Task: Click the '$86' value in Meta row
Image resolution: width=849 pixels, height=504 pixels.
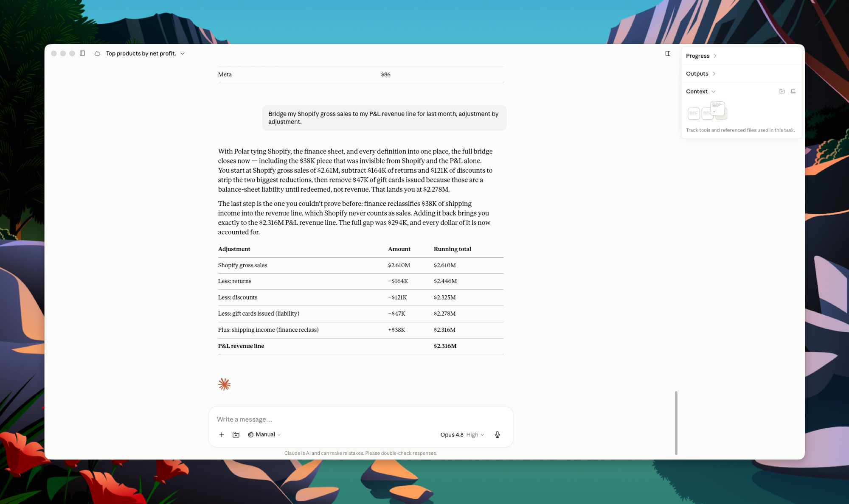Action: coord(385,75)
